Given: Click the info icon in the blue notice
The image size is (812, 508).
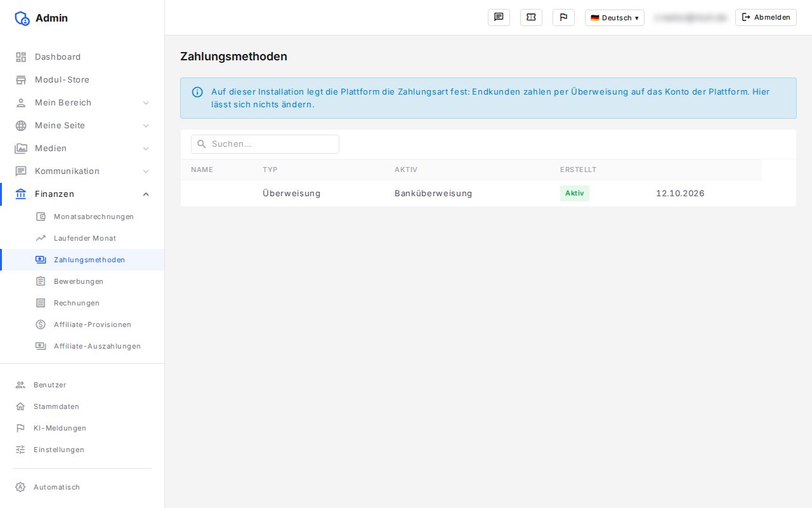Looking at the screenshot, I should (197, 92).
